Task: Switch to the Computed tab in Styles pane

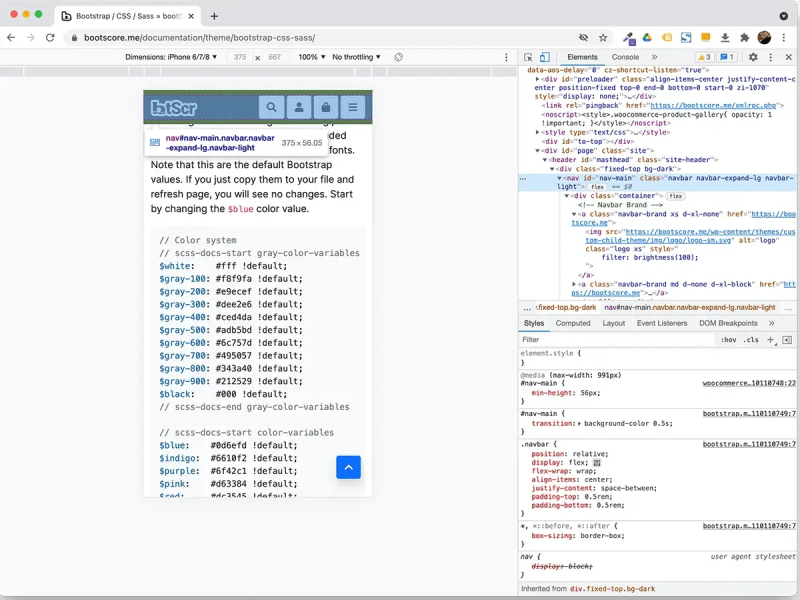Action: [572, 323]
